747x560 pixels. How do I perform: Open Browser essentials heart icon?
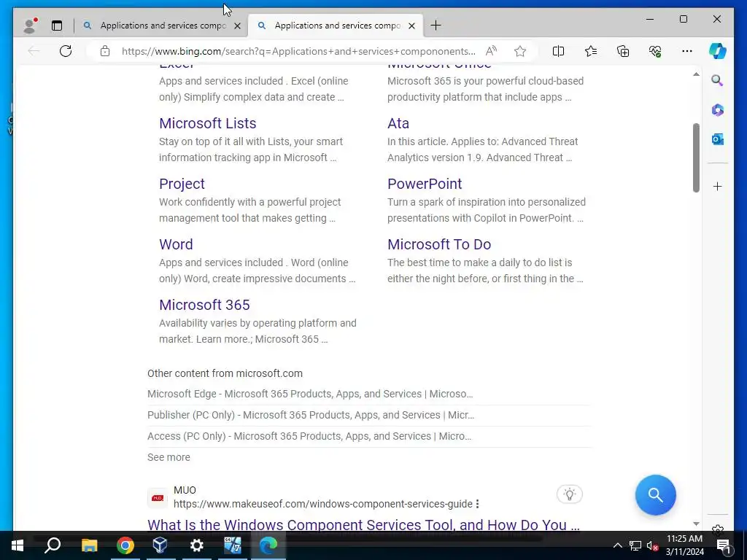(655, 51)
